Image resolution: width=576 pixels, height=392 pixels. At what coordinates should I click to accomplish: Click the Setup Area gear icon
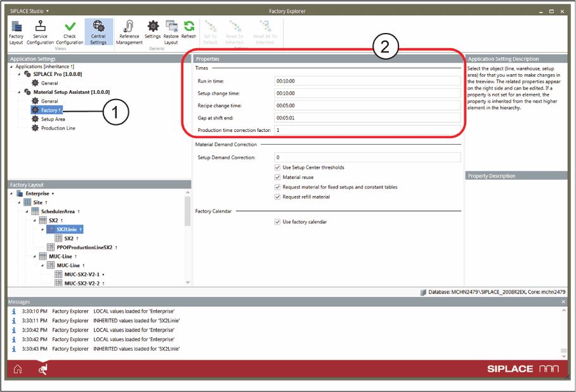pos(35,119)
